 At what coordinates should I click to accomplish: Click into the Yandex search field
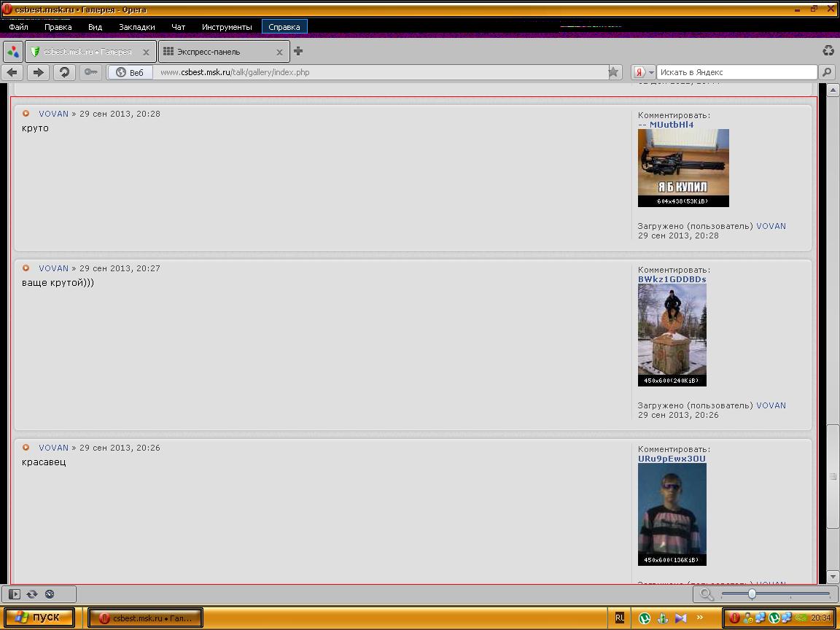click(x=736, y=72)
